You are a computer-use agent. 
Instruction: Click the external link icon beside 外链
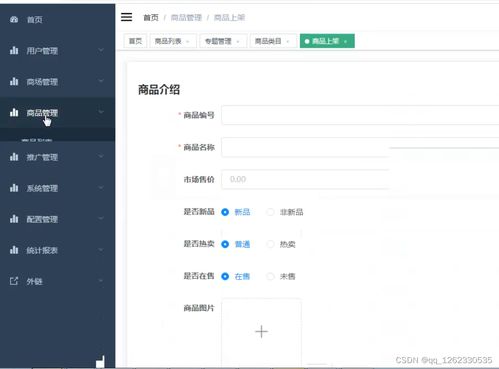pos(14,281)
